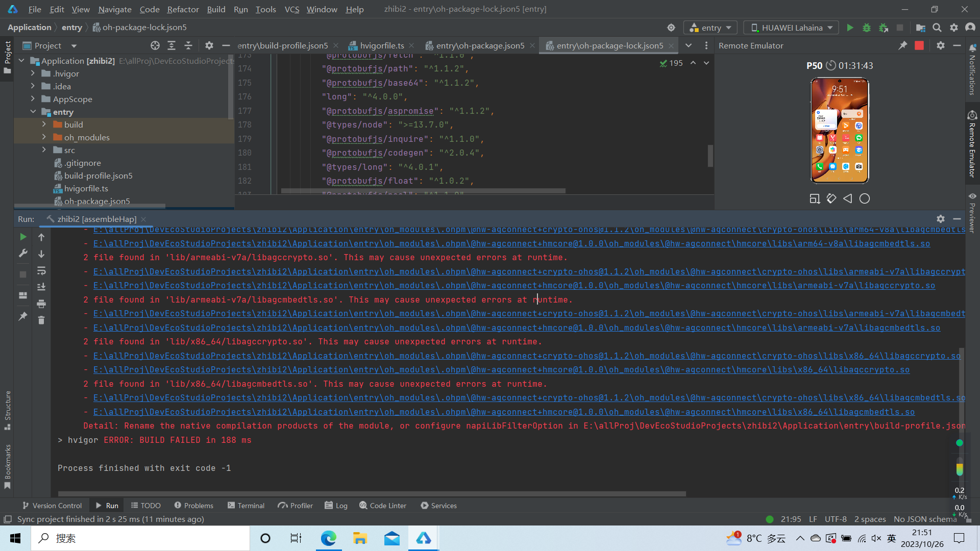980x551 pixels.
Task: Collapse all nodes in Project panel
Action: pyautogui.click(x=188, y=45)
